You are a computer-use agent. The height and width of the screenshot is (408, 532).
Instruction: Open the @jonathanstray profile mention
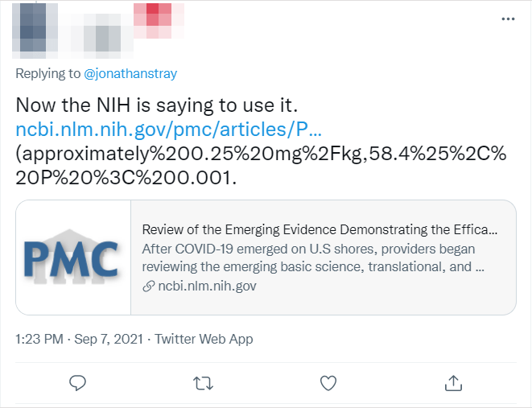(130, 73)
